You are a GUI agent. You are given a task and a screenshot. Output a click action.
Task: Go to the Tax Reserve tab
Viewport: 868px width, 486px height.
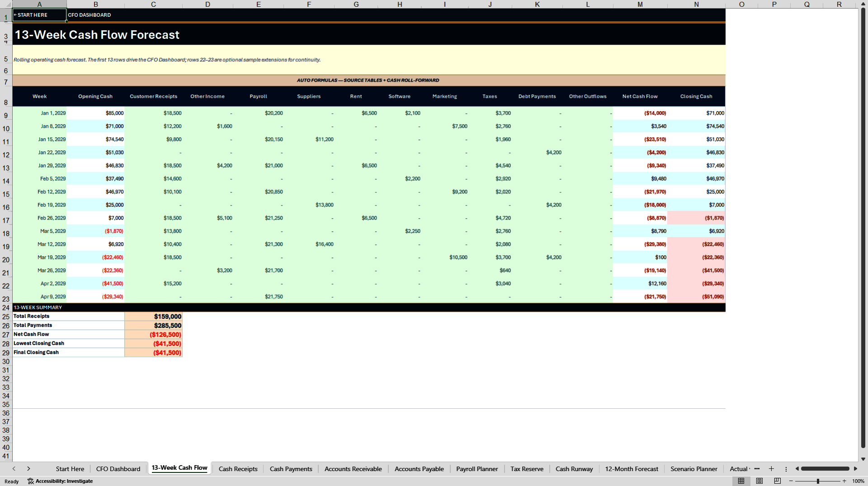tap(527, 469)
